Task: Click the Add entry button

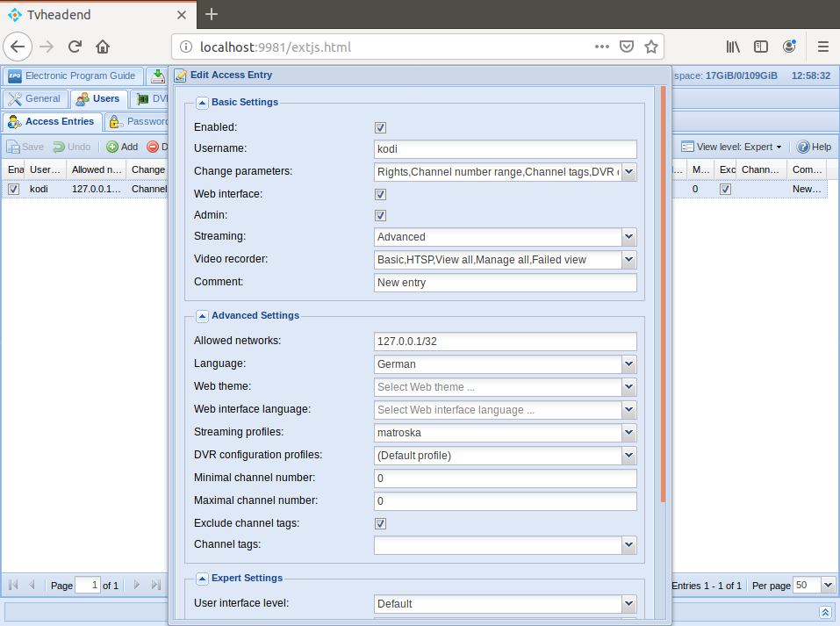Action: pyautogui.click(x=122, y=147)
